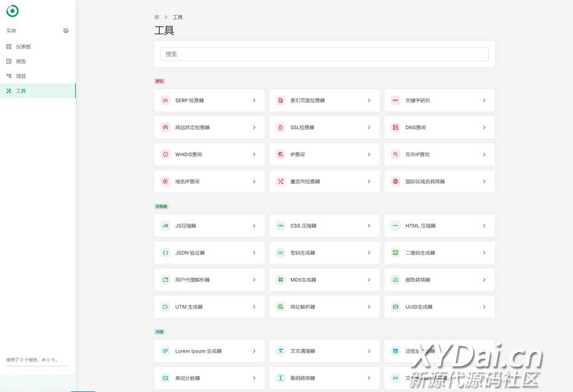Open the 关键字研究 arrow chevron

(x=484, y=101)
